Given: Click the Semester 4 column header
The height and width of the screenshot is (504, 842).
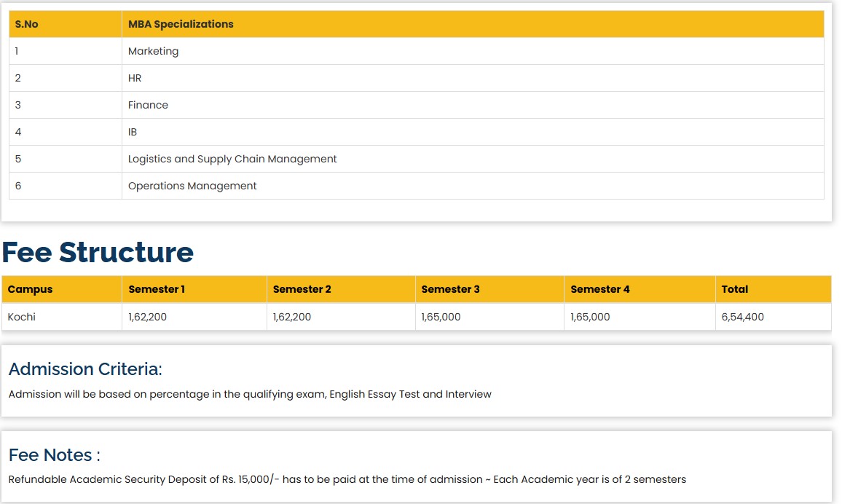Looking at the screenshot, I should [600, 289].
